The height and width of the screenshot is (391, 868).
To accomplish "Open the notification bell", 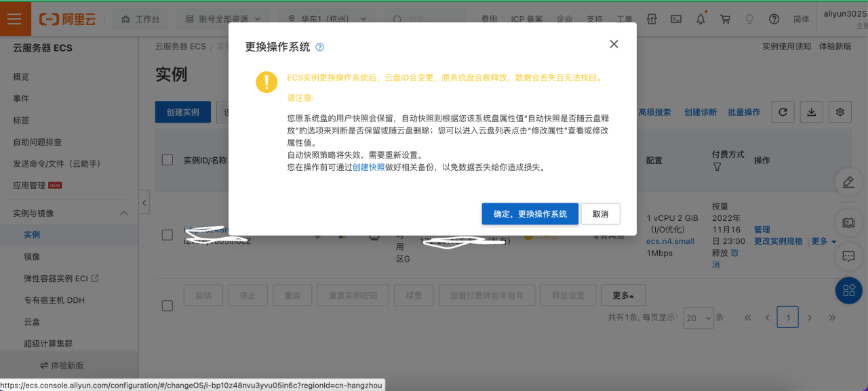I will pos(701,19).
